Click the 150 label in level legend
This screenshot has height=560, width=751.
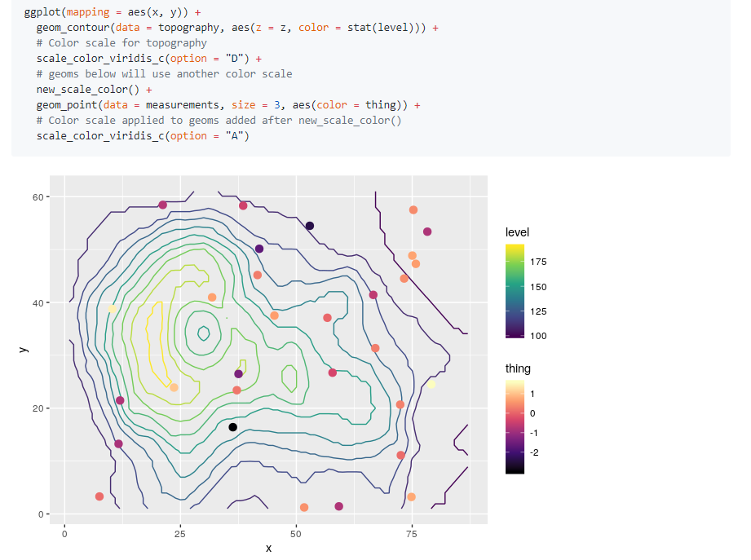pos(538,287)
